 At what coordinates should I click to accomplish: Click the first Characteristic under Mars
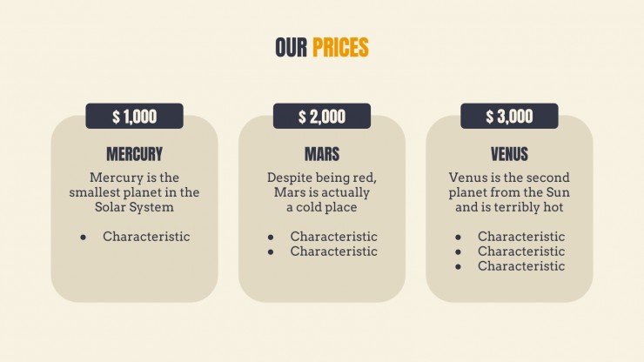333,237
